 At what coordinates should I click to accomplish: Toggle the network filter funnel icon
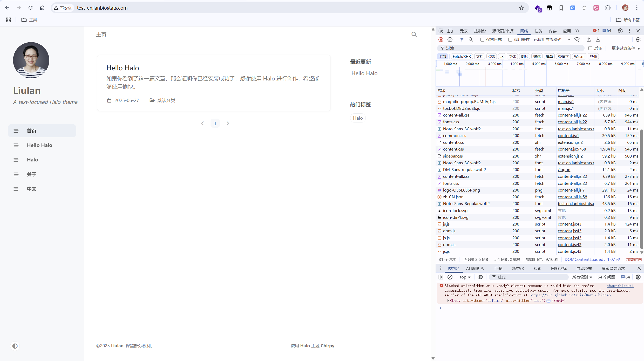[x=462, y=39]
